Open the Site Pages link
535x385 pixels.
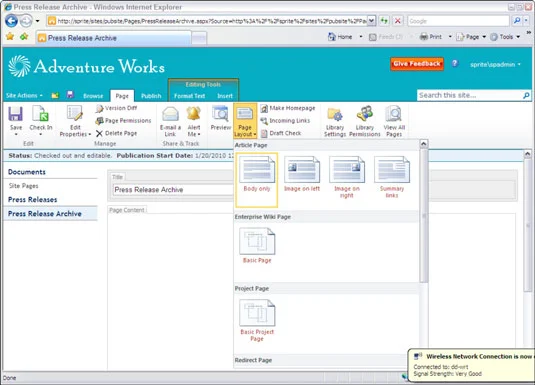point(24,186)
